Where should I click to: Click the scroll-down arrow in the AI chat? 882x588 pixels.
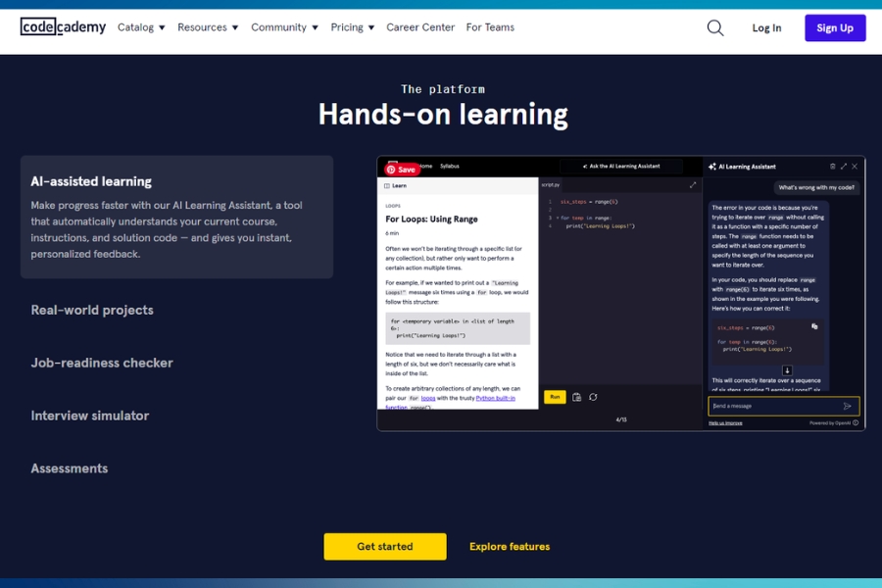787,370
